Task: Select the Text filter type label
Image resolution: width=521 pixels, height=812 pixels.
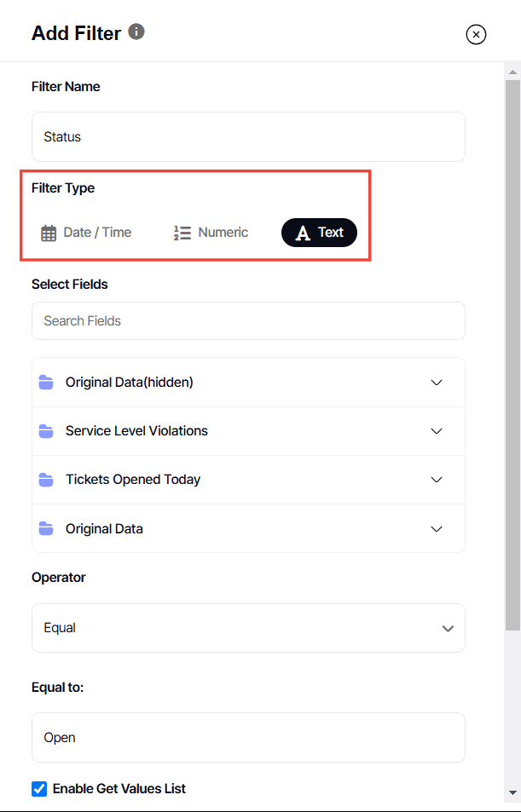Action: (x=331, y=232)
